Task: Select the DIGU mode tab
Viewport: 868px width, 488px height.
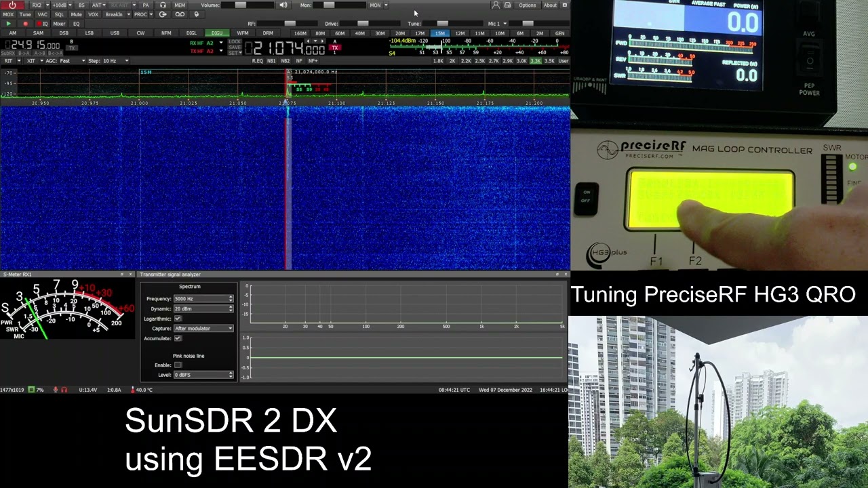Action: pos(217,33)
